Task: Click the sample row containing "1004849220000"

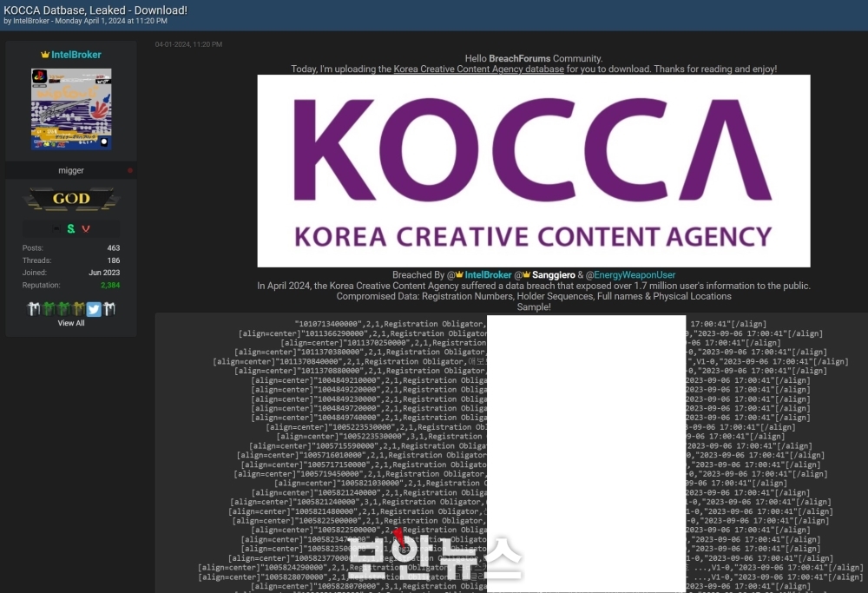Action: 530,390
